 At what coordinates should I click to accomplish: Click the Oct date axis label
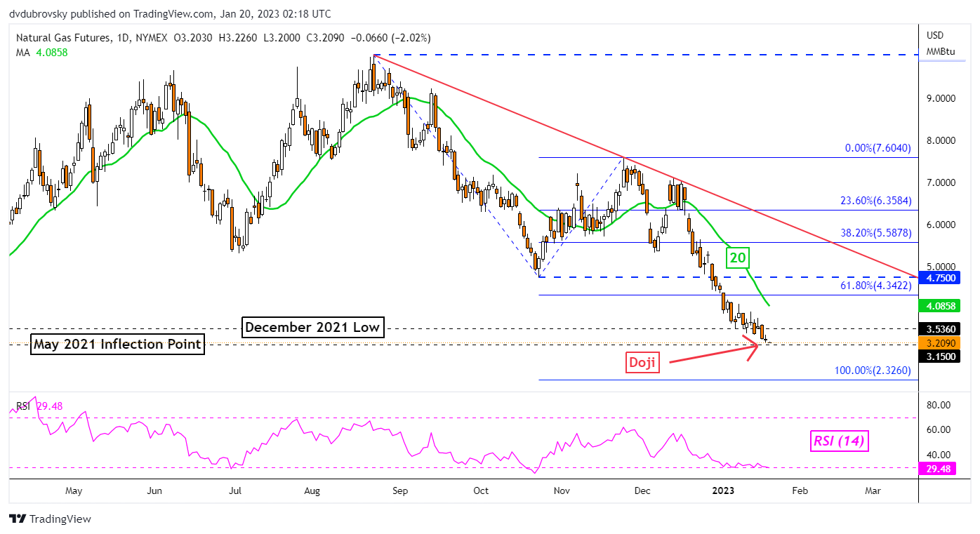pos(481,491)
